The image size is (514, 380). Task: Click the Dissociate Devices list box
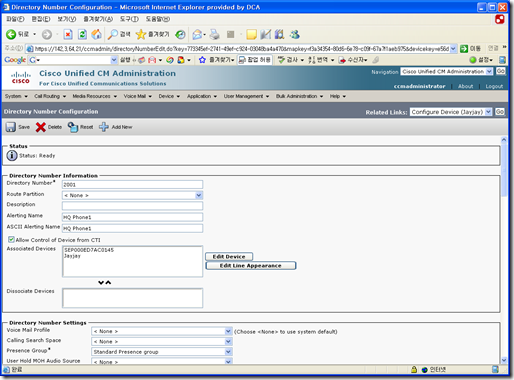[132, 298]
